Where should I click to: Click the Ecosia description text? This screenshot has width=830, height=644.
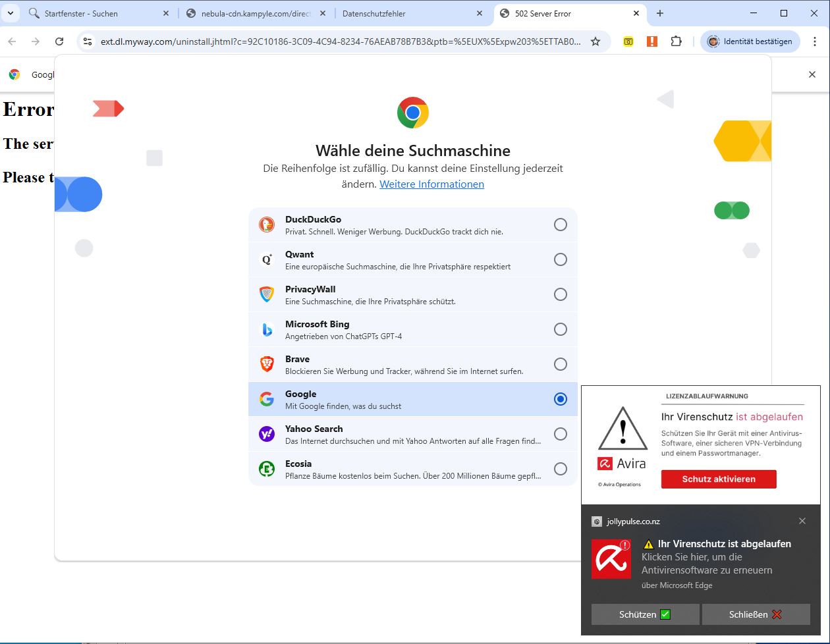pyautogui.click(x=414, y=476)
